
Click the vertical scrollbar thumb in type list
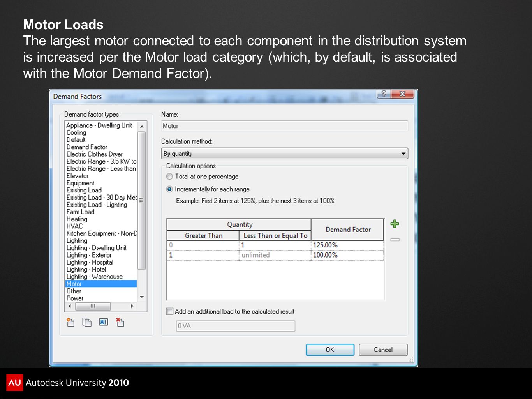(142, 200)
